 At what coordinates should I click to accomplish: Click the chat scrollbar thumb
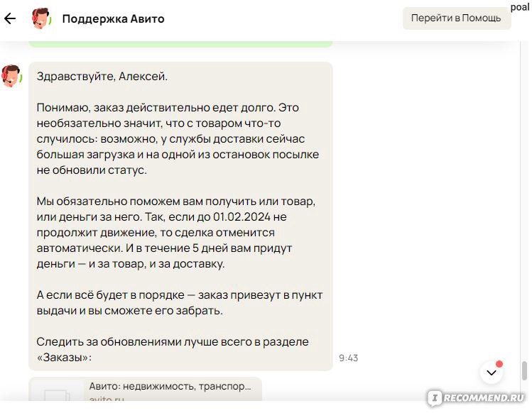coord(524,371)
